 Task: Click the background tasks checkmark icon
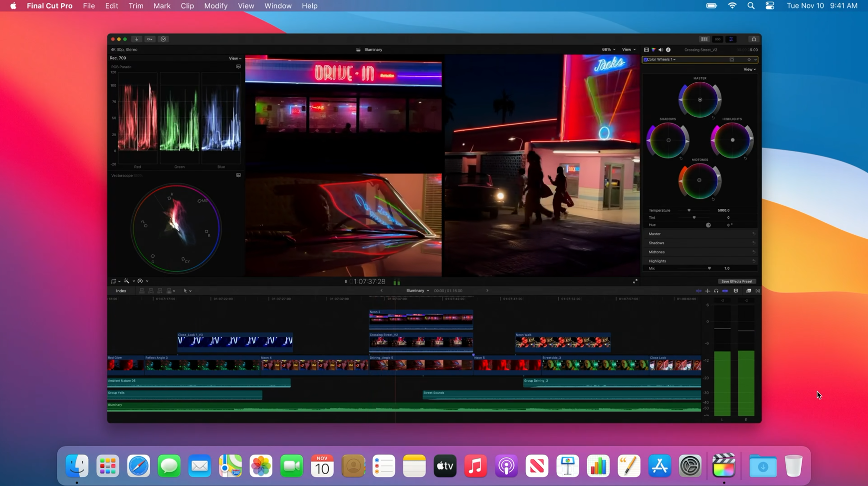click(x=163, y=39)
